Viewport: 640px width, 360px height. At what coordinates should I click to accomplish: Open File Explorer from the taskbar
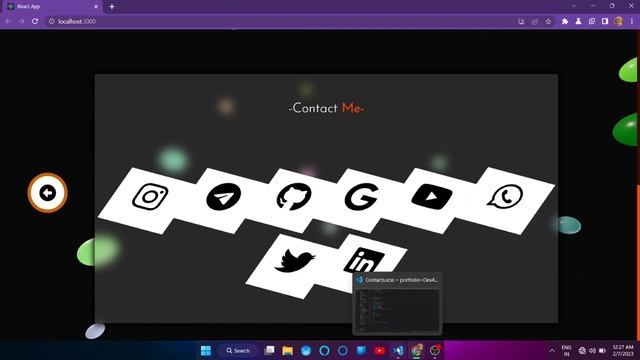288,351
